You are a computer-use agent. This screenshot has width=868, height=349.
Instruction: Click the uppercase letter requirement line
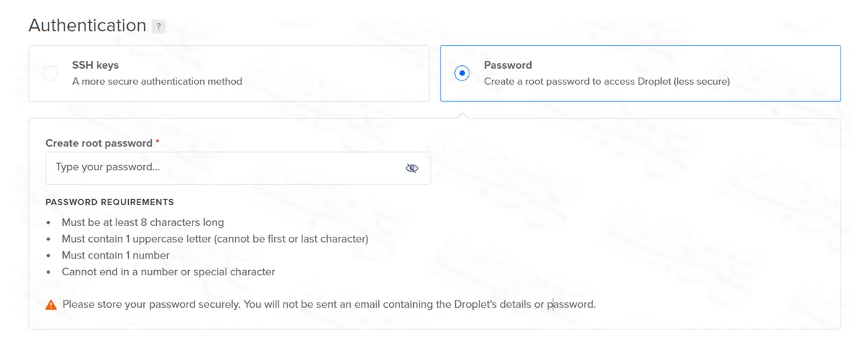215,239
